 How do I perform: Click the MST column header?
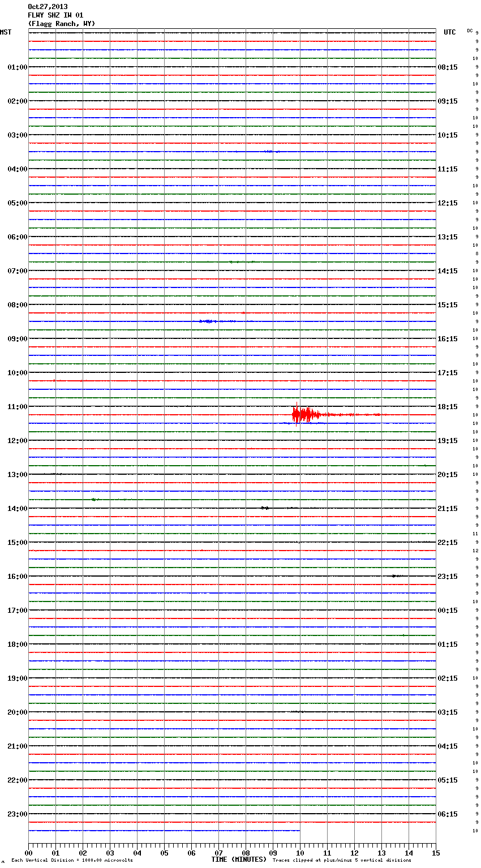point(6,32)
